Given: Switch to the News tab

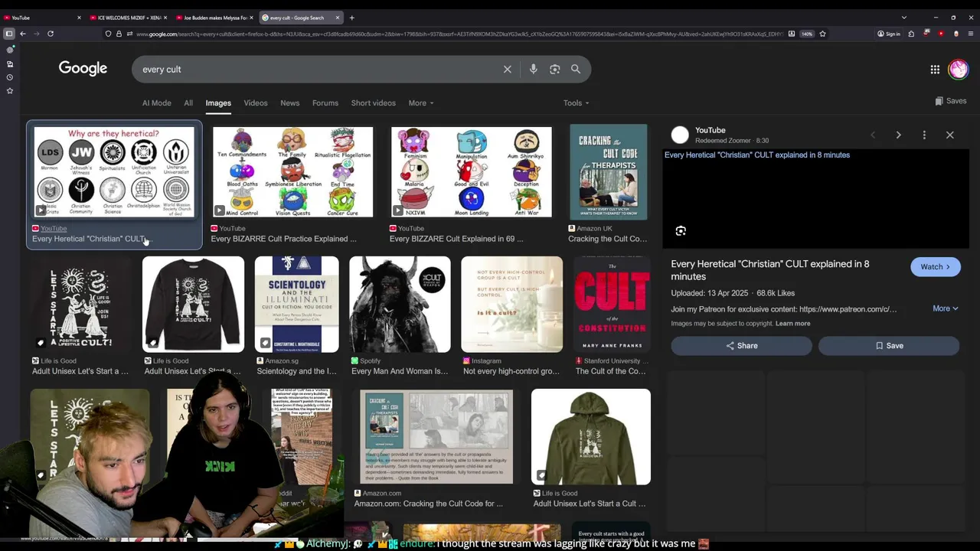Looking at the screenshot, I should 290,103.
